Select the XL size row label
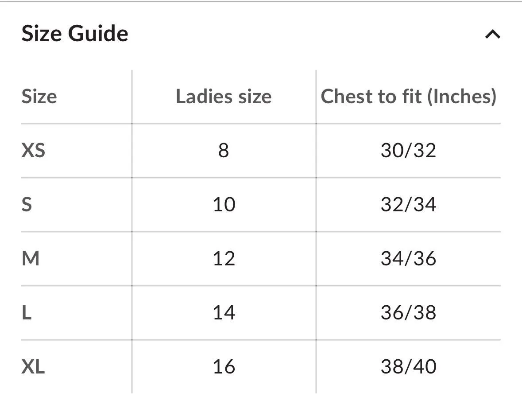Viewport: 522px width, 420px height. (x=33, y=367)
